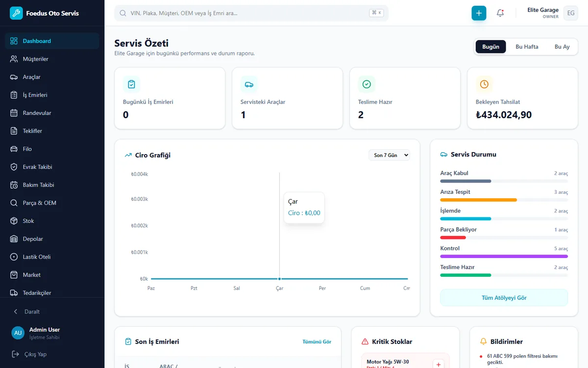Image resolution: width=588 pixels, height=368 pixels.
Task: Click the Stok box icon
Action: click(x=14, y=221)
